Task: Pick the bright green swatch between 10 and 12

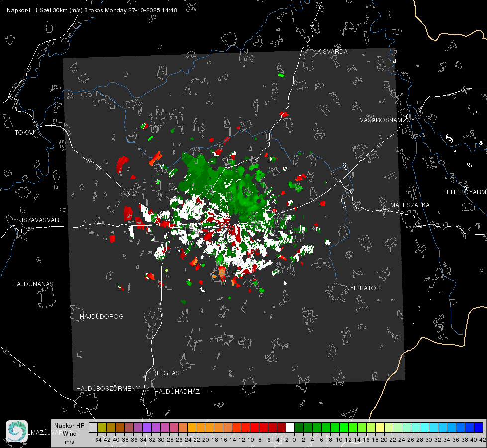Action: click(344, 427)
